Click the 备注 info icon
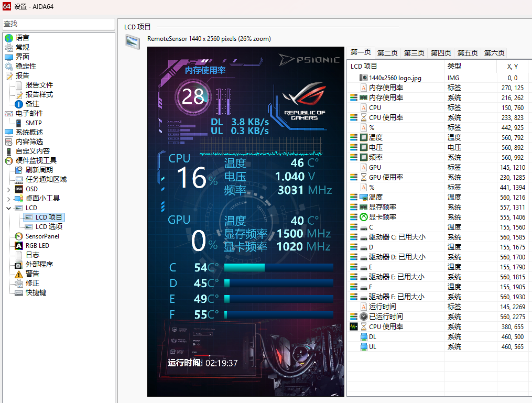The height and width of the screenshot is (403, 532). point(19,104)
